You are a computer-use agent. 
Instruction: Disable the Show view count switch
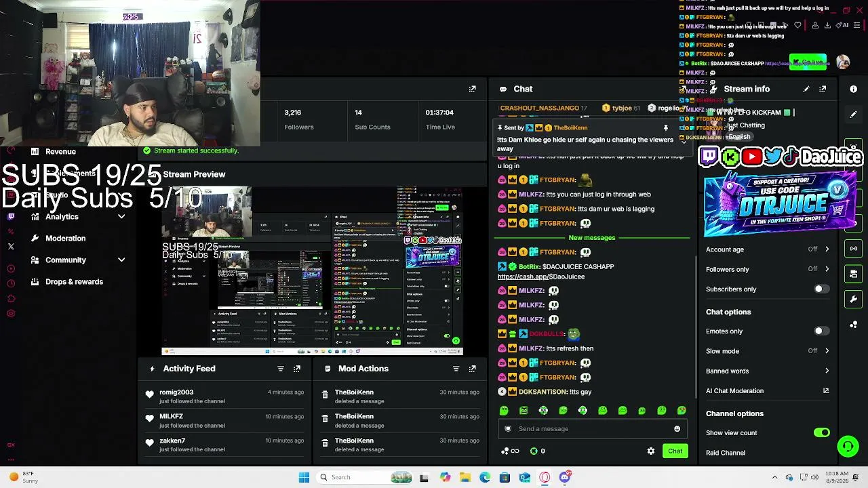coord(821,433)
